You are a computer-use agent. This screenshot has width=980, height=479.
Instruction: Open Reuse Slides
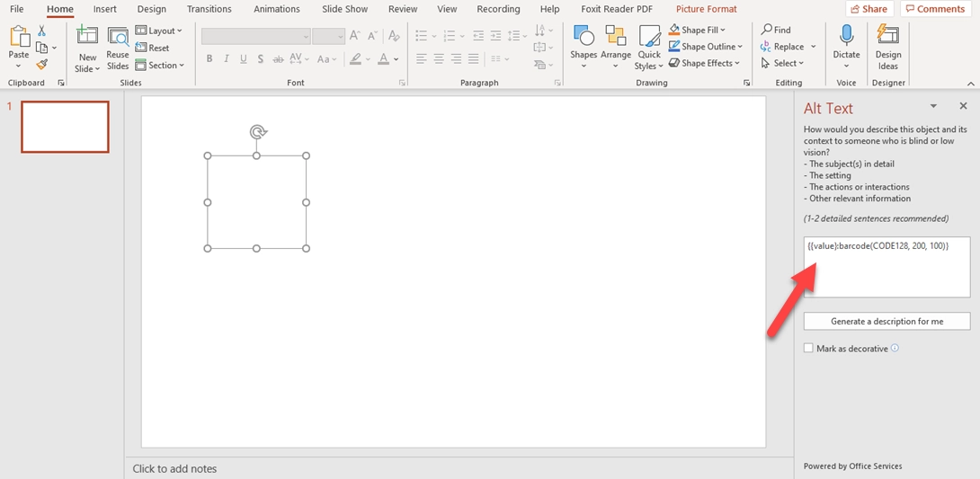tap(118, 50)
